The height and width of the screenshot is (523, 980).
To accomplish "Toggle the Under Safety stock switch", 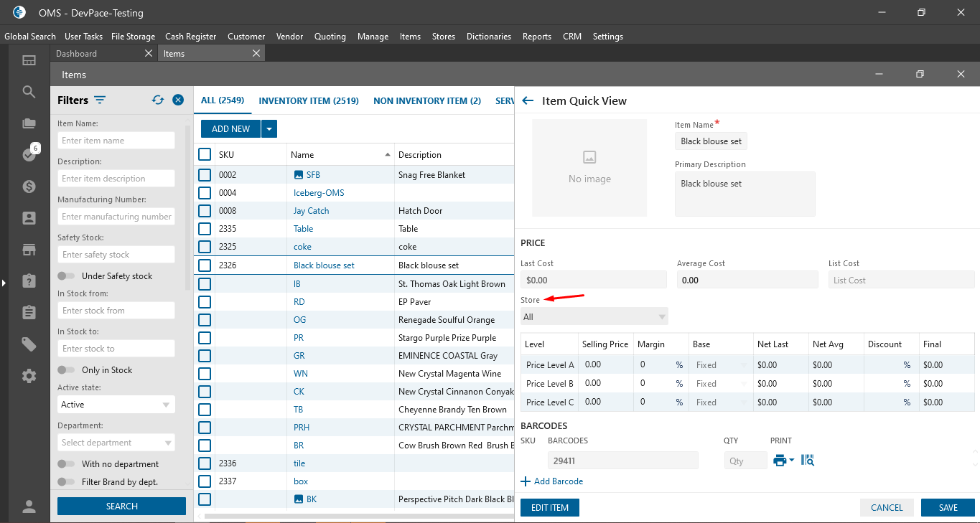I will (x=66, y=276).
